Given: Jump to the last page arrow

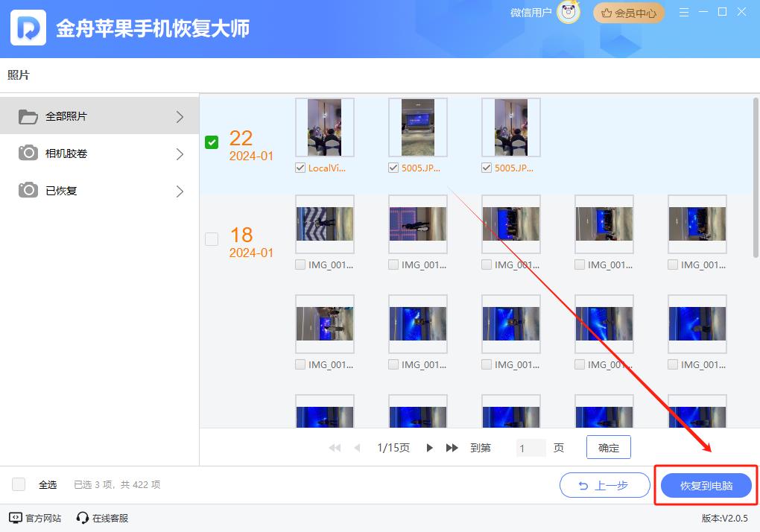Looking at the screenshot, I should 452,448.
